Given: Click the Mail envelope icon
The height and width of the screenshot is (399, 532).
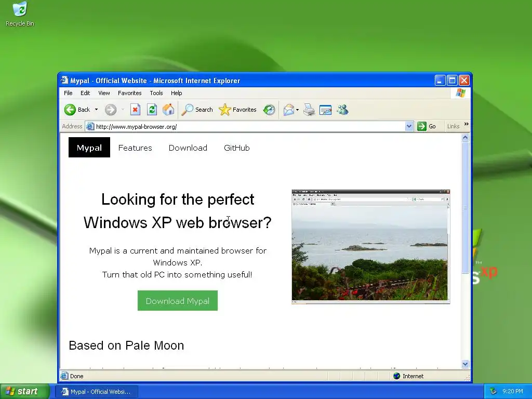Looking at the screenshot, I should 289,110.
